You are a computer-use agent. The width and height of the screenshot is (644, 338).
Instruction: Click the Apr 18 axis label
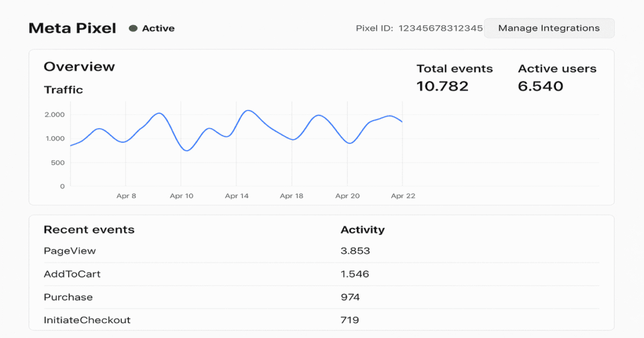point(292,195)
